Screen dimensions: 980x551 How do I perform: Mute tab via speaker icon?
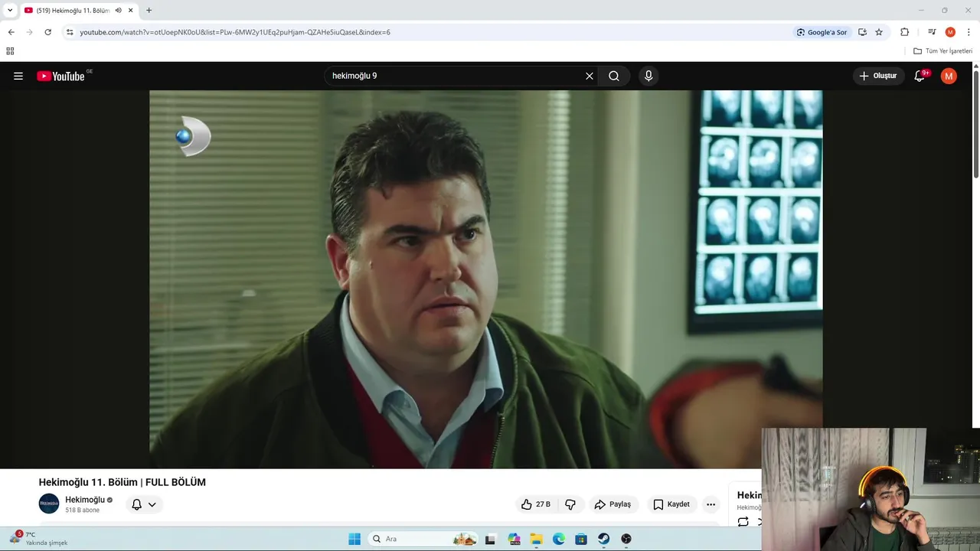(x=119, y=10)
